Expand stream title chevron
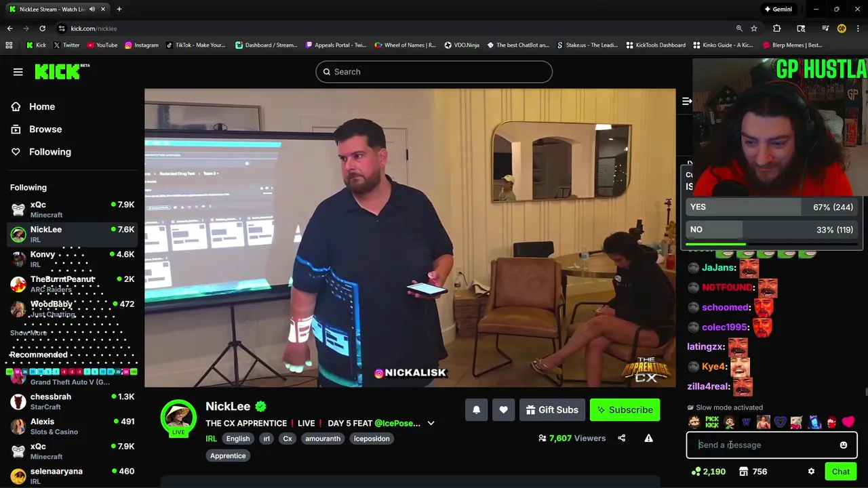The width and height of the screenshot is (868, 488). tap(431, 423)
